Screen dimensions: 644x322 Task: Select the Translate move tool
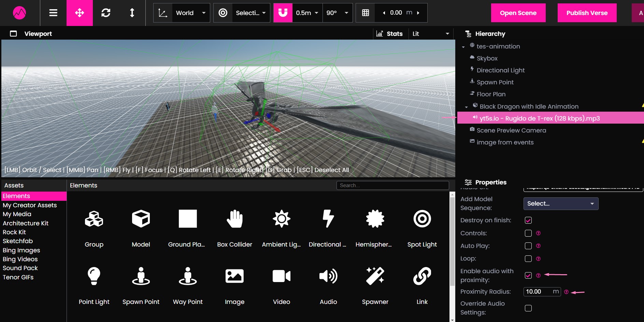coord(80,13)
